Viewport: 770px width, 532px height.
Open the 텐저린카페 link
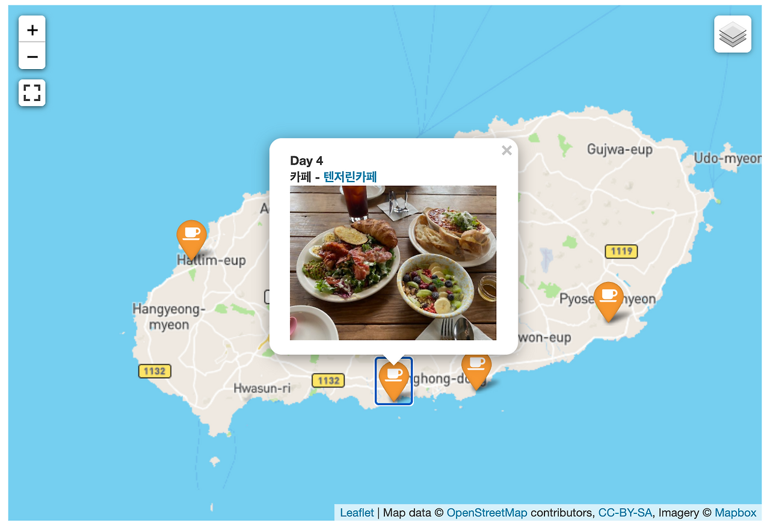pyautogui.click(x=350, y=177)
